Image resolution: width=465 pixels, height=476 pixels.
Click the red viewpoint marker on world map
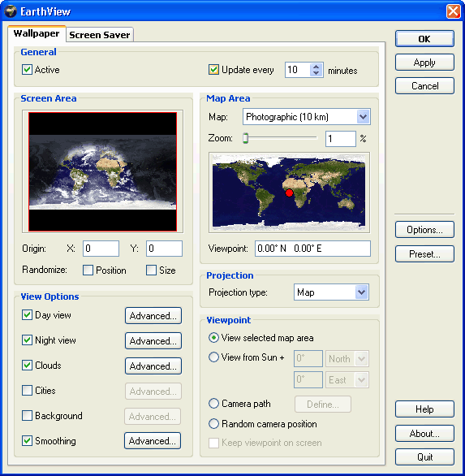(289, 193)
